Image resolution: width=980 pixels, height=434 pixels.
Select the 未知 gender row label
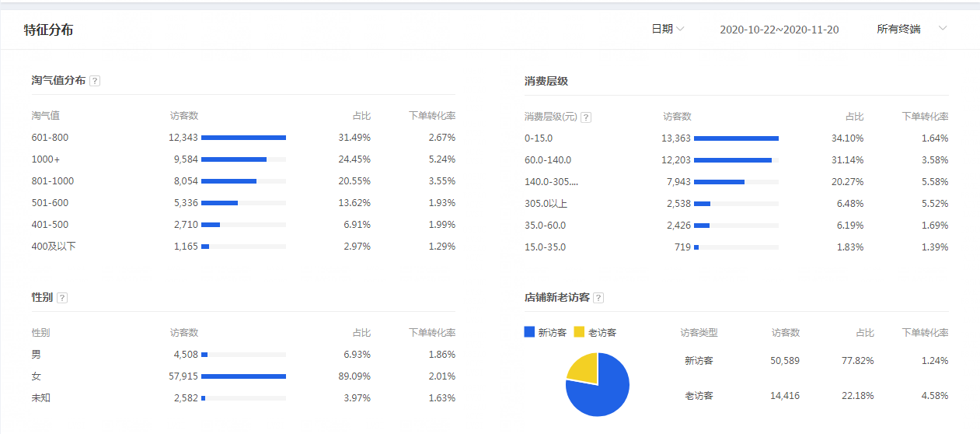pyautogui.click(x=40, y=398)
